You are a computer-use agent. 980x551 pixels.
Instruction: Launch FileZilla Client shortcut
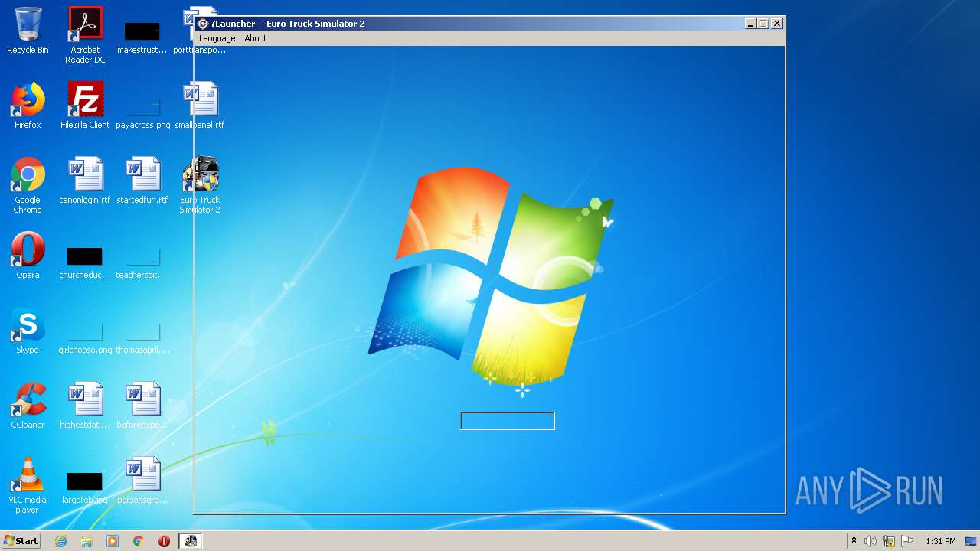coord(85,106)
